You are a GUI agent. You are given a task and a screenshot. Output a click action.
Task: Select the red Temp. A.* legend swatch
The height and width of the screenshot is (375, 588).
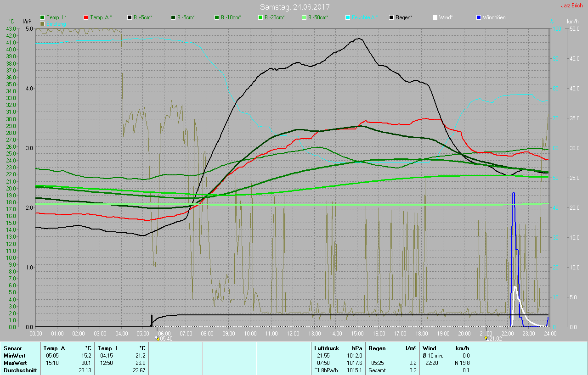point(86,17)
